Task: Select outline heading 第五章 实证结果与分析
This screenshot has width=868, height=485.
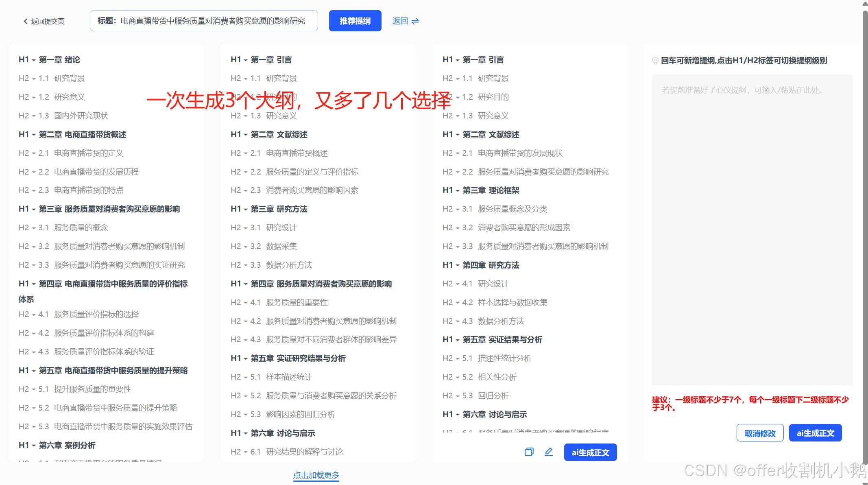Action: (x=502, y=339)
